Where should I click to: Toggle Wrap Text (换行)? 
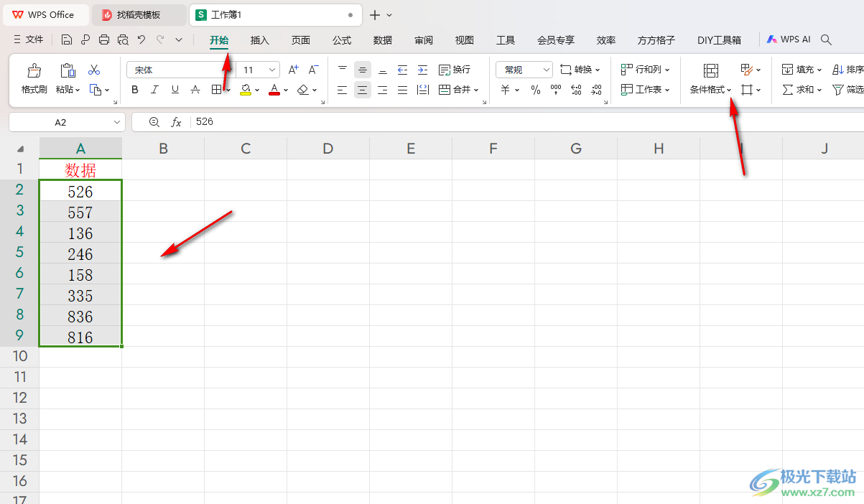click(454, 70)
